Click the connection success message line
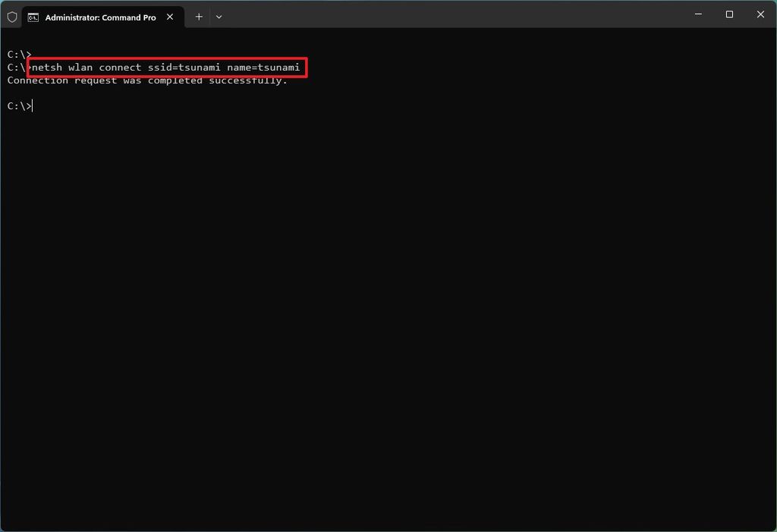 coord(148,80)
